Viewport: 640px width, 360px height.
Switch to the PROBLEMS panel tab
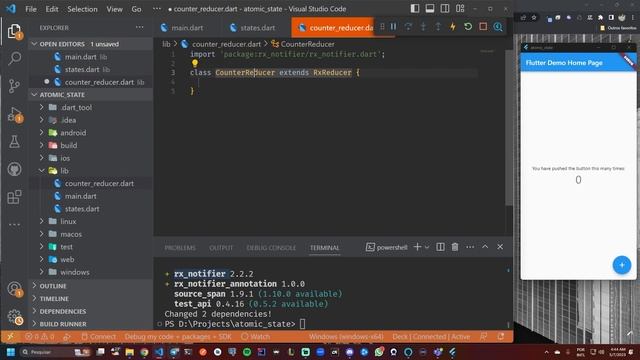[180, 248]
